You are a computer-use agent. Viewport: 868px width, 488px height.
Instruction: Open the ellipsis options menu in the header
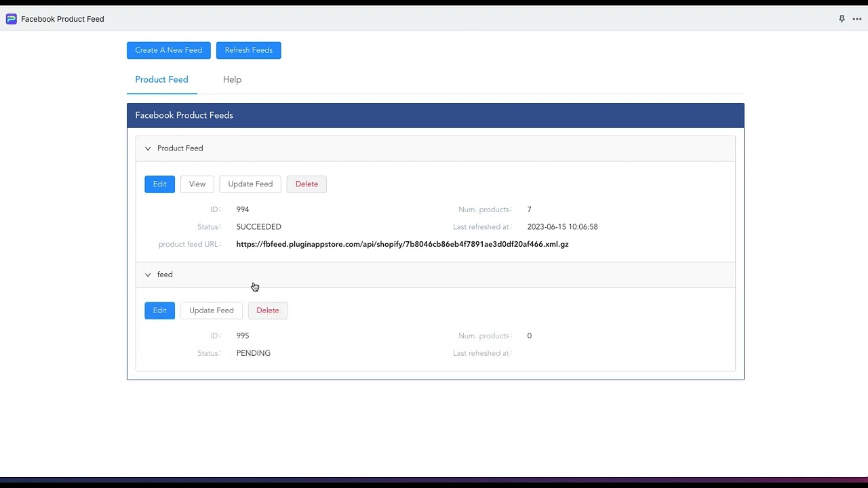click(857, 19)
